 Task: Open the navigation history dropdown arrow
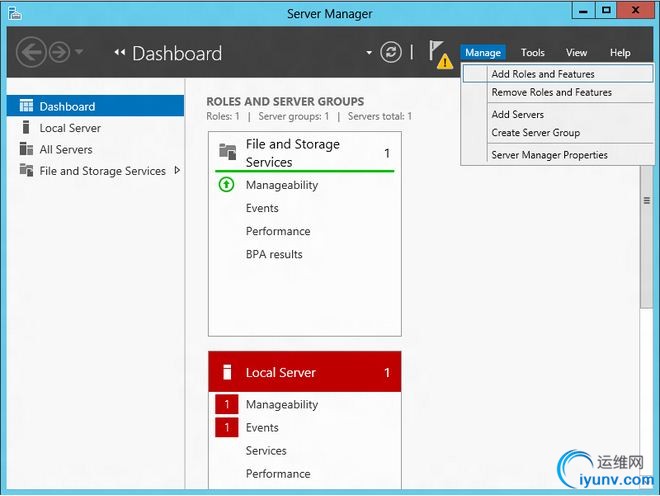tap(79, 52)
